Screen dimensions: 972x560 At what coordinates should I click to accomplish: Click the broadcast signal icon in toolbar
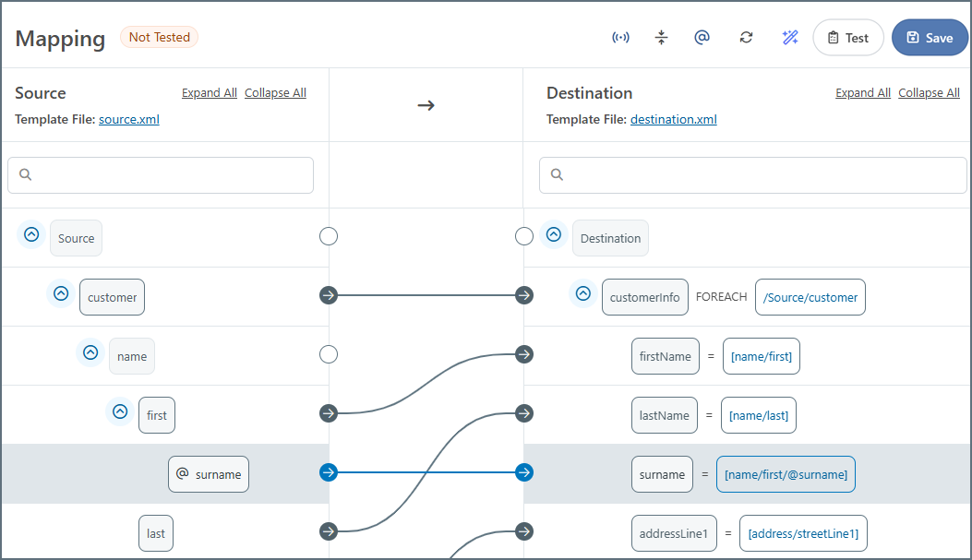tap(621, 38)
